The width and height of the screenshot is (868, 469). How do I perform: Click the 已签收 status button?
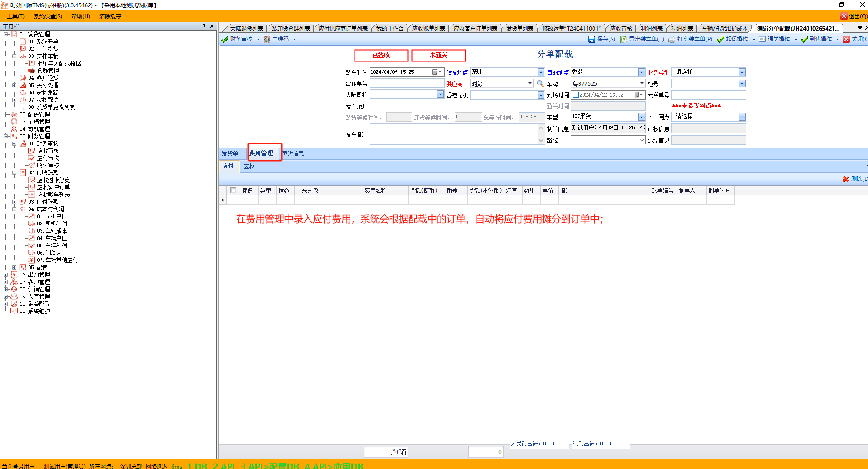click(x=381, y=55)
